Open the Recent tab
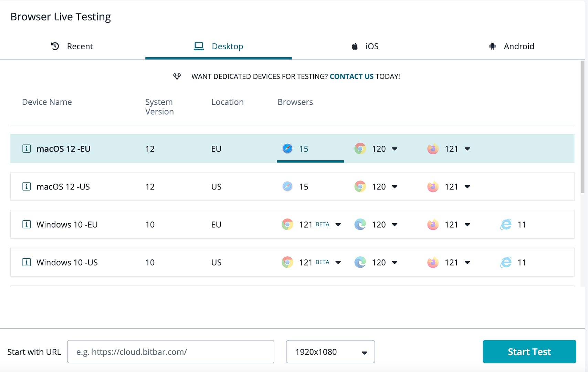588x372 pixels. 72,46
